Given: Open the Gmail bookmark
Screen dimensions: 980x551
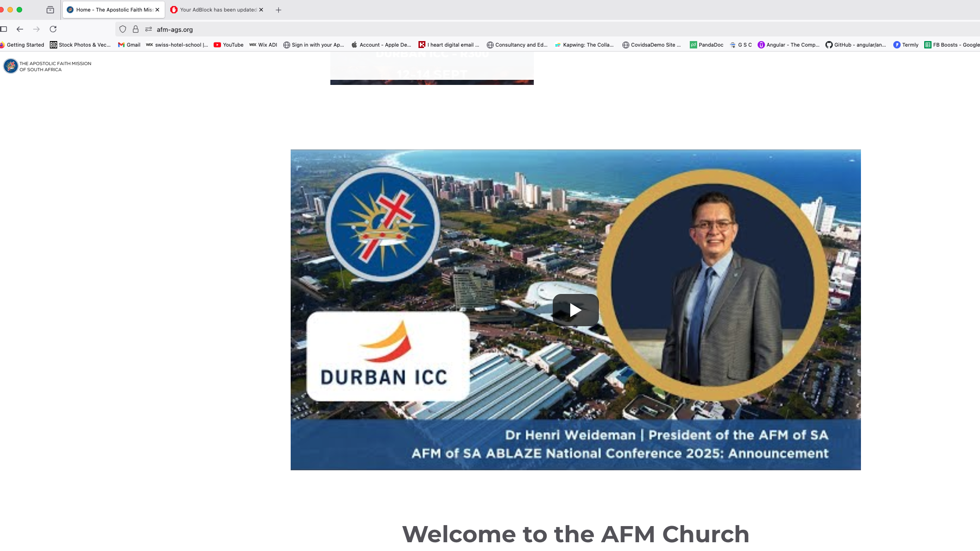Looking at the screenshot, I should (129, 45).
